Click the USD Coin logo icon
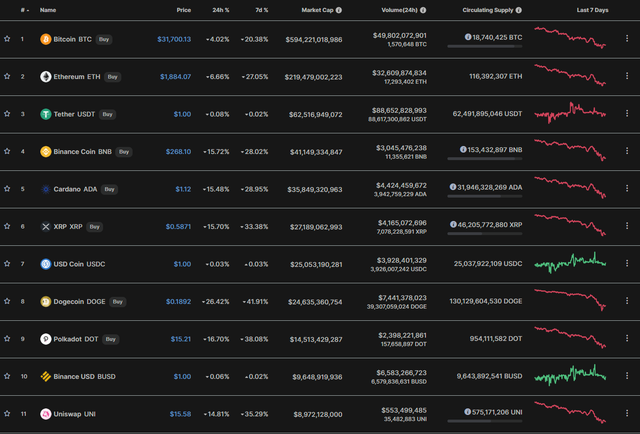This screenshot has height=434, width=640. pyautogui.click(x=46, y=264)
